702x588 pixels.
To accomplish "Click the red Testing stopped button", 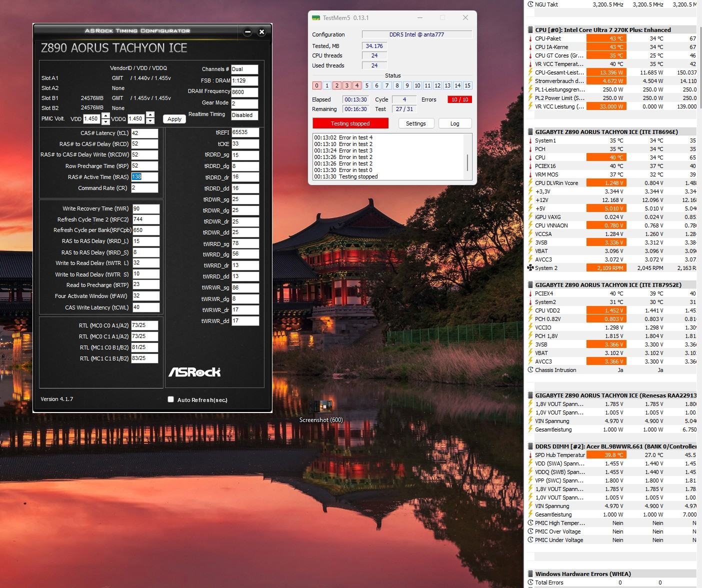I will click(350, 123).
